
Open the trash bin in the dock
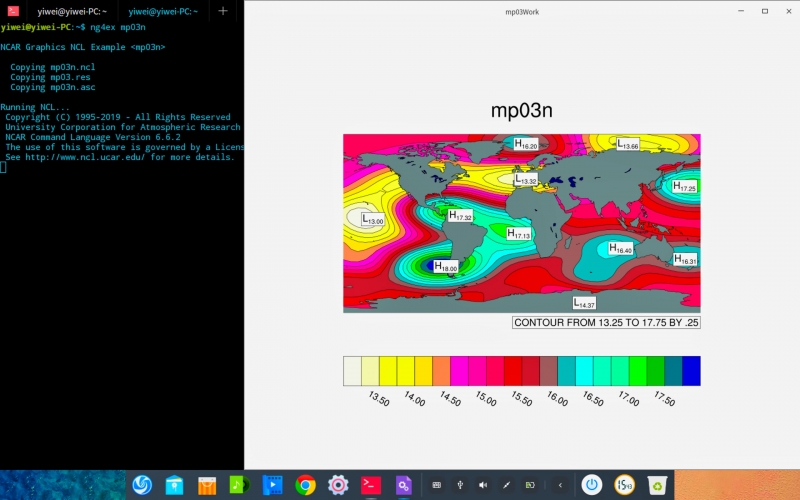657,485
